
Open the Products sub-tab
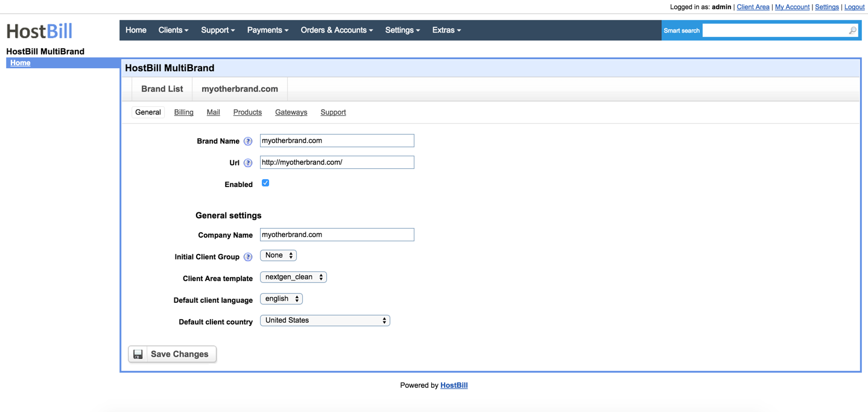[247, 112]
